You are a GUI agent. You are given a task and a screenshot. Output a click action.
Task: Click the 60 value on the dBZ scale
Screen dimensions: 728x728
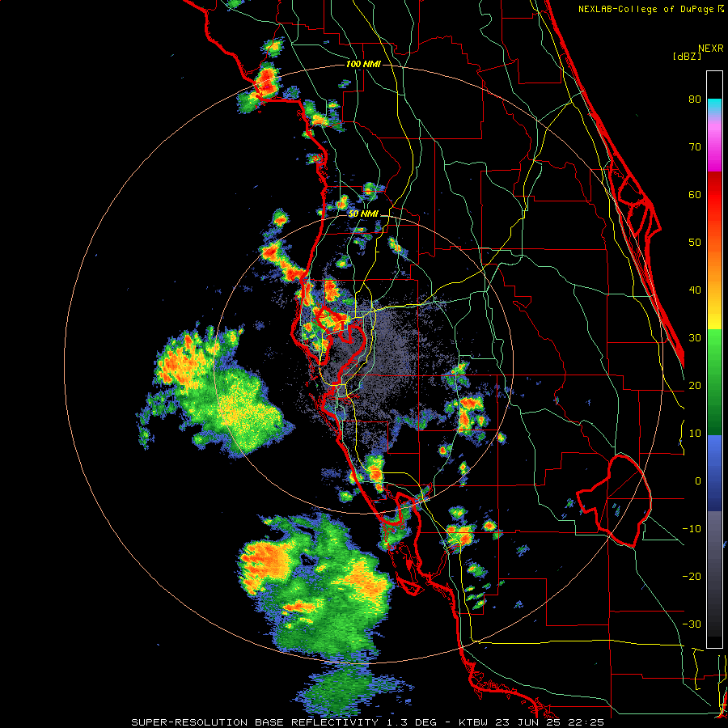pos(695,194)
